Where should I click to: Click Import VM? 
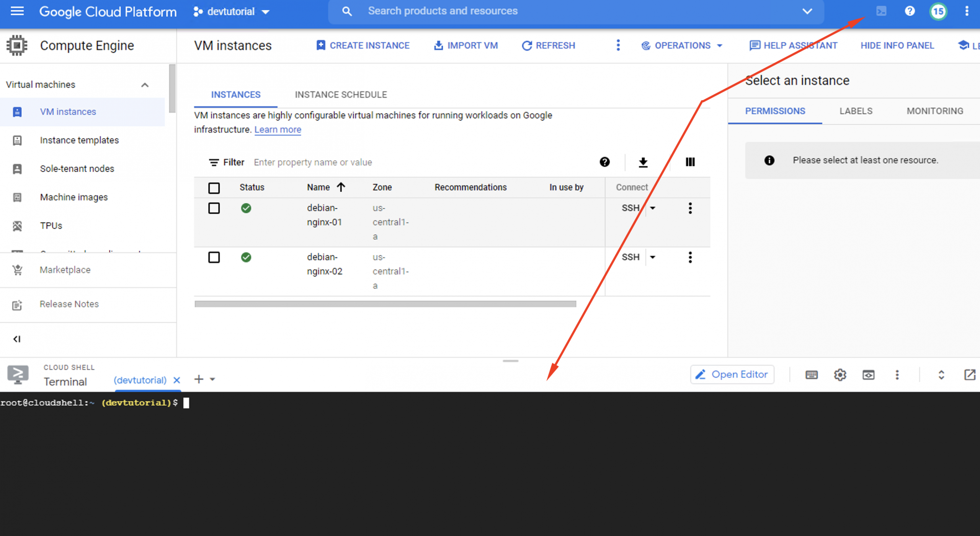click(465, 46)
